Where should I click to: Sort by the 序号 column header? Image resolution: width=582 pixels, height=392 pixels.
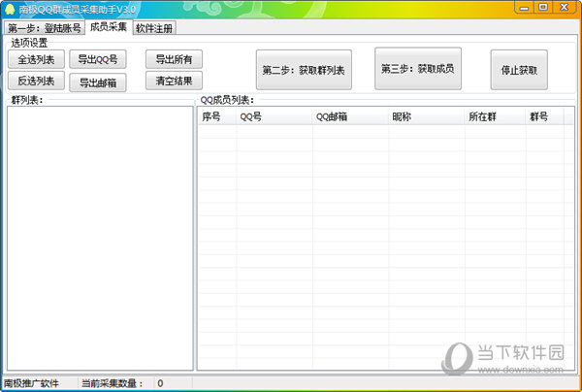tap(216, 117)
